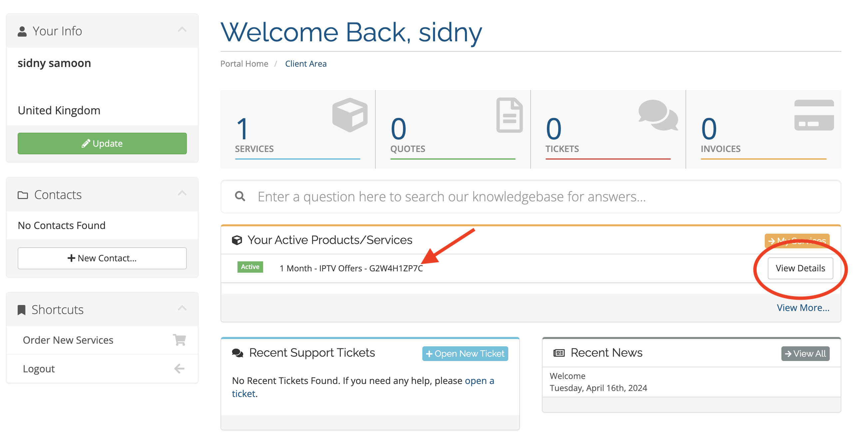
Task: Click the Quotes document icon
Action: (x=510, y=115)
